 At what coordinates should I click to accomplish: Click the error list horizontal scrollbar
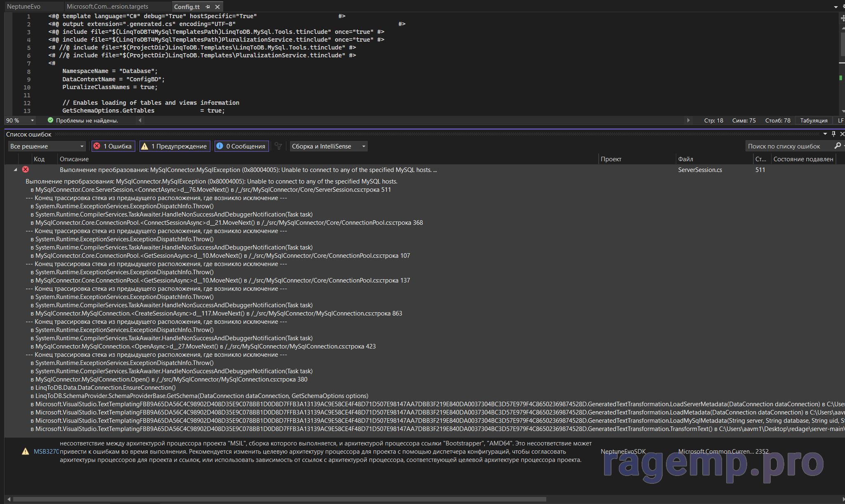click(x=281, y=499)
